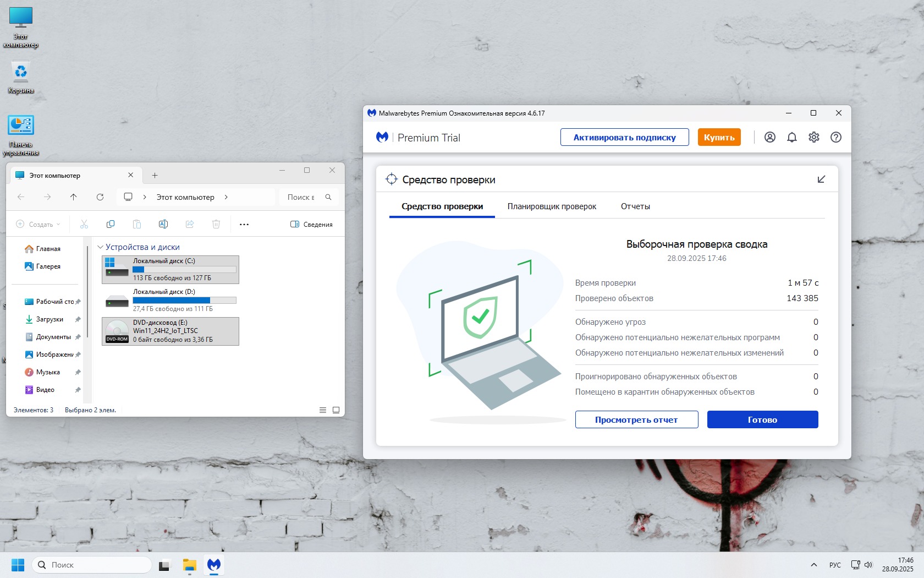Select Локальный диск (D:) usage bar
Image resolution: width=924 pixels, height=578 pixels.
[184, 301]
